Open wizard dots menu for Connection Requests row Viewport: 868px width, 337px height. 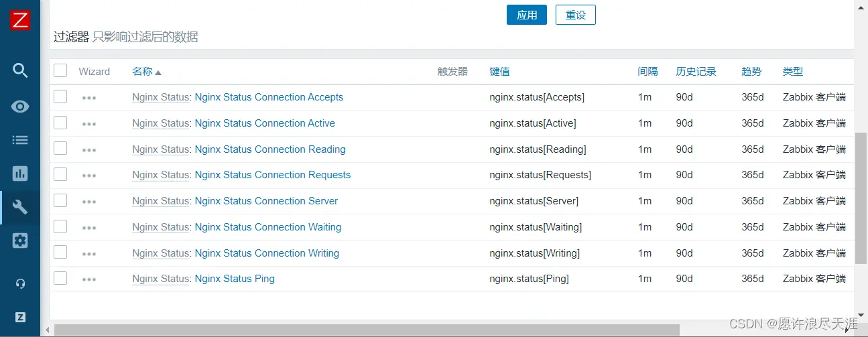(x=89, y=176)
